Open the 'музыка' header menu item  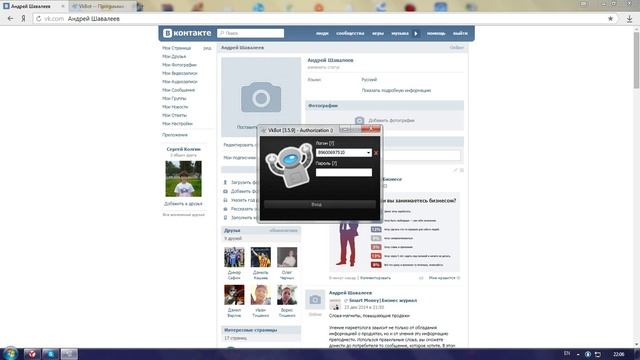coord(400,33)
